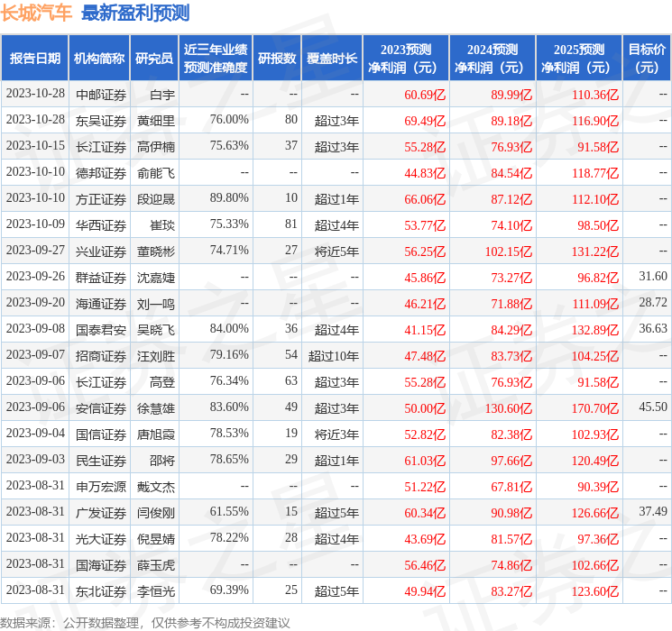The height and width of the screenshot is (631, 672).
Task: Select researcher 高登
Action: pos(162,382)
